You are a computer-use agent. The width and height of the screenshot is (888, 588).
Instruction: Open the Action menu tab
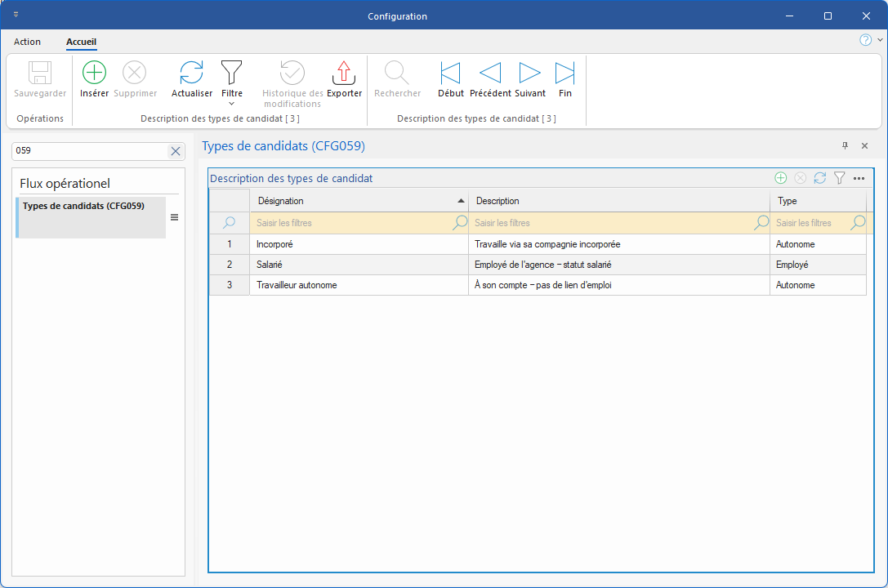27,42
